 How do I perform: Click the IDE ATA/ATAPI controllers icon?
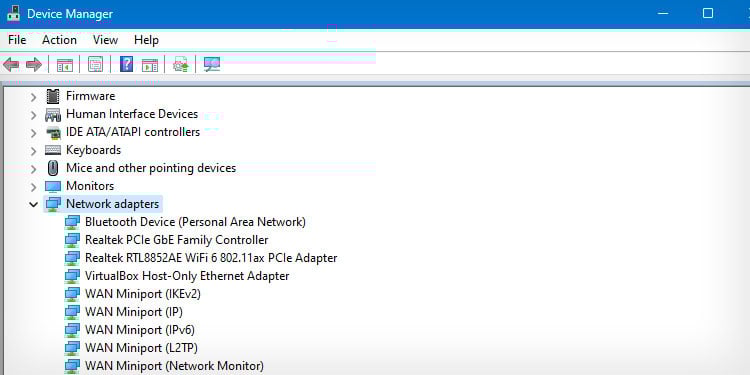(x=53, y=132)
